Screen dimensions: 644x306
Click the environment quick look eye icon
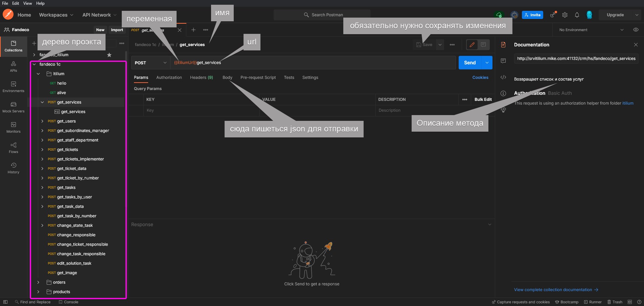(636, 30)
